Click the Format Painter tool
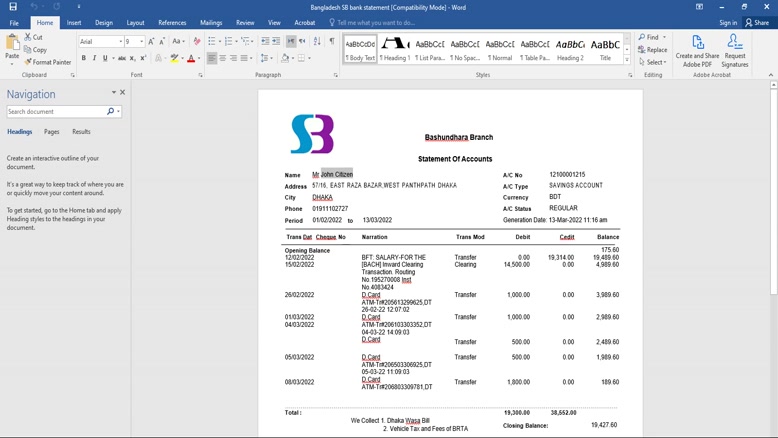The height and width of the screenshot is (438, 778). (x=49, y=62)
